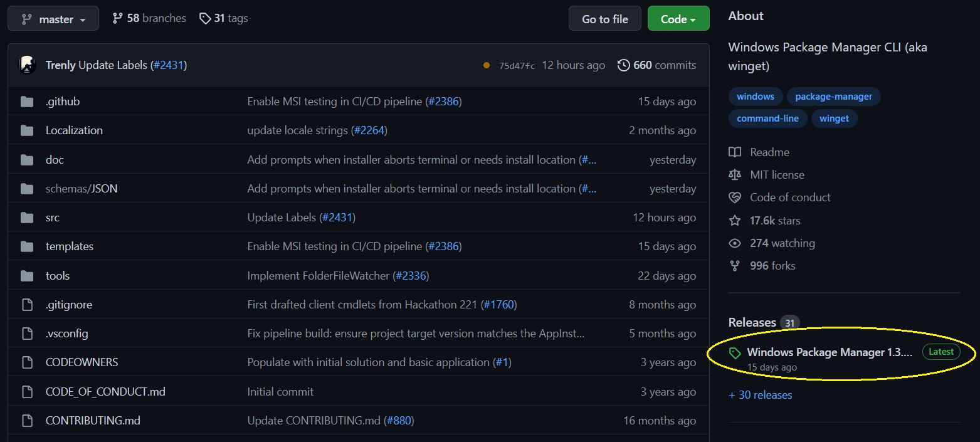Select the package-manager topic tag
Screen dimensions: 980x442
[x=834, y=97]
